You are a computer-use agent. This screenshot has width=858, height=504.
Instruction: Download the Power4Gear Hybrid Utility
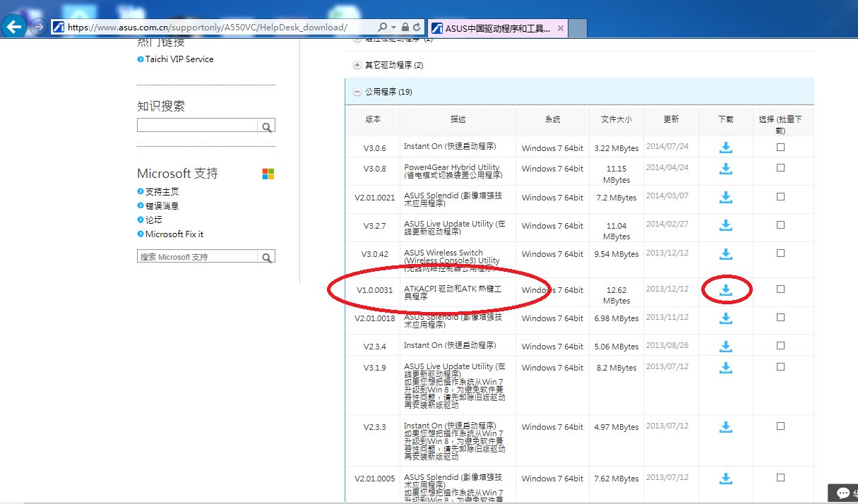coord(725,169)
